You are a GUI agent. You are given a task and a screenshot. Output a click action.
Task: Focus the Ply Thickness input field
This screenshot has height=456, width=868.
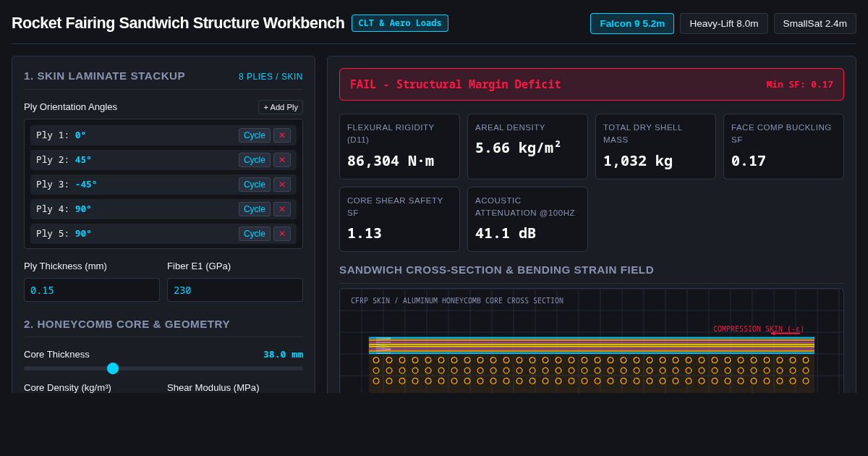click(x=92, y=290)
